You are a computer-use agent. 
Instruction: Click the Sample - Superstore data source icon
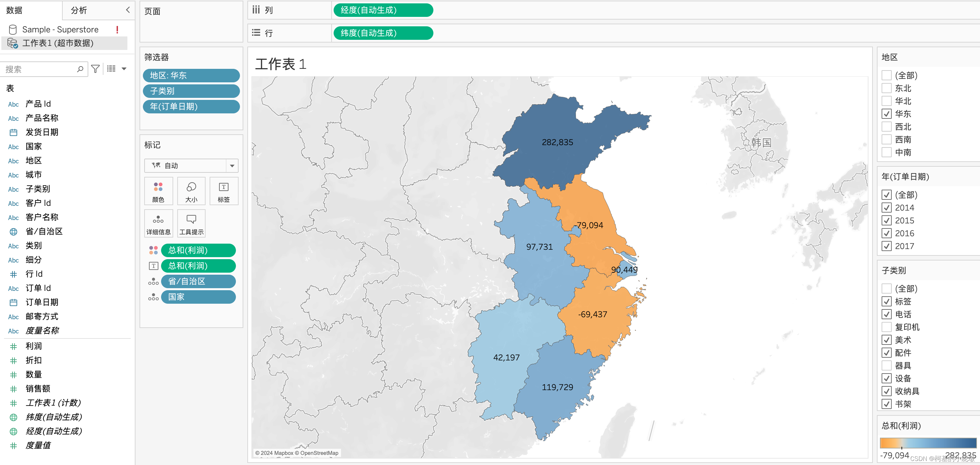click(x=12, y=29)
